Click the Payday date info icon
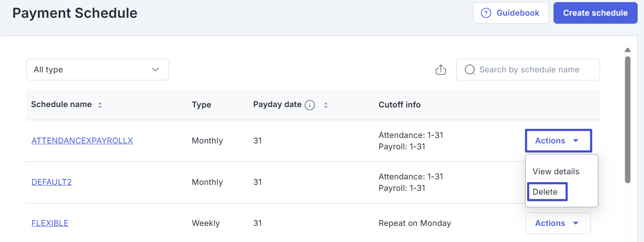The width and height of the screenshot is (644, 242). click(x=310, y=105)
